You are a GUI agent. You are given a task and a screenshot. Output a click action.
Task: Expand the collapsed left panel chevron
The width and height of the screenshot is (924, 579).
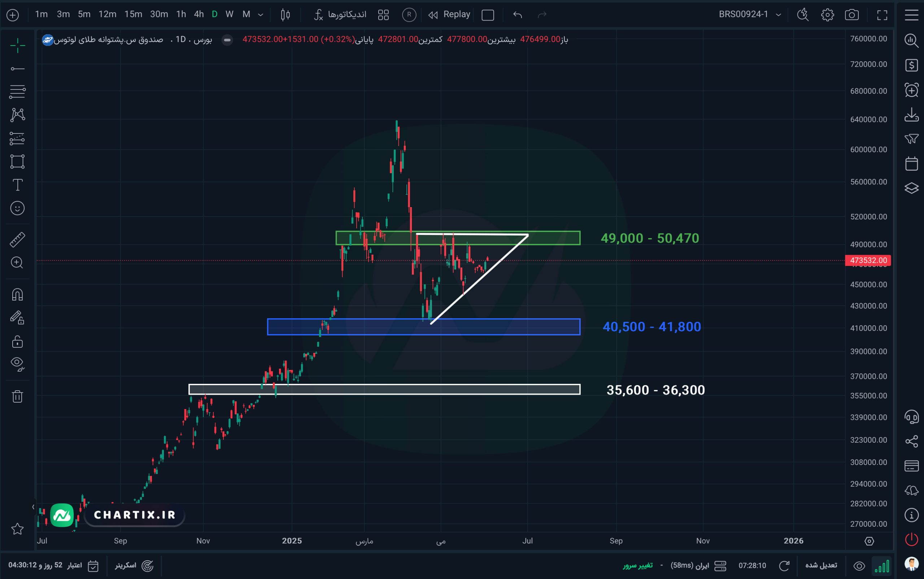(x=33, y=507)
